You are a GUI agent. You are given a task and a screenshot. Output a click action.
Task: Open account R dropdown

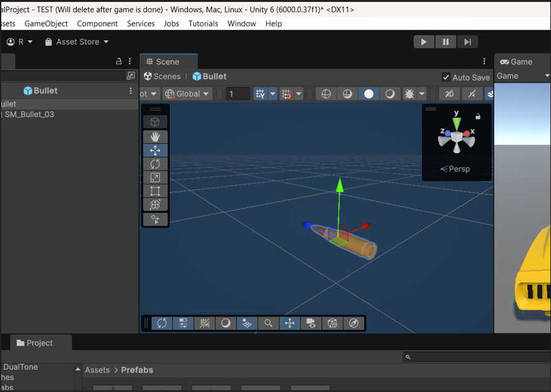(20, 42)
